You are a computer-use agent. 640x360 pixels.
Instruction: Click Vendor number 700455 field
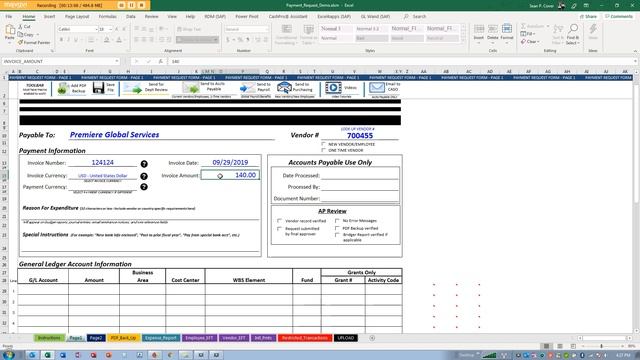click(360, 136)
